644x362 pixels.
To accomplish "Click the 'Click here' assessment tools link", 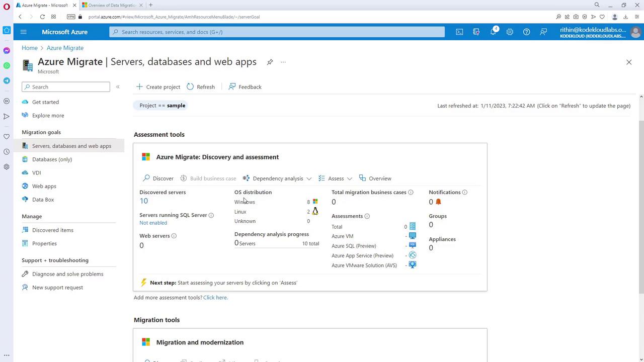I will click(215, 298).
